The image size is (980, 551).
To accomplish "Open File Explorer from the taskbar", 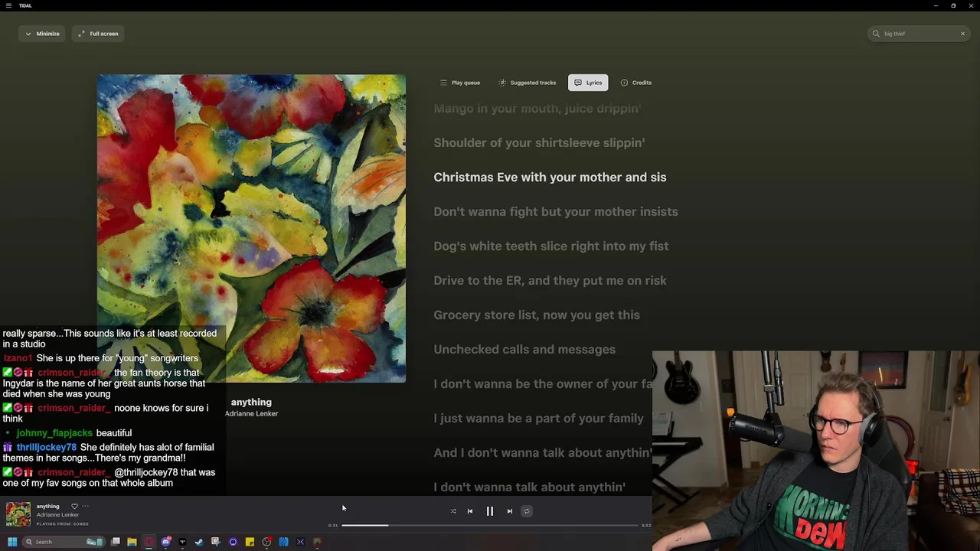I will (132, 542).
